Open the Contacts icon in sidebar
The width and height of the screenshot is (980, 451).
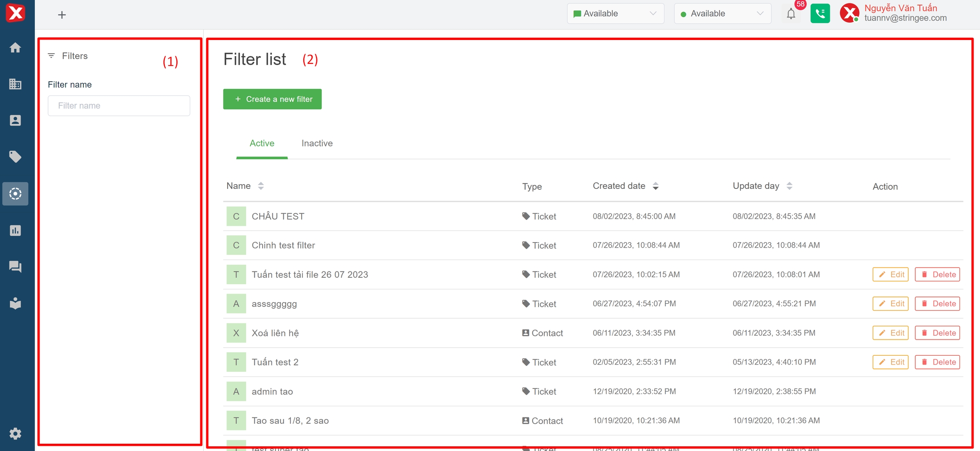pos(15,120)
